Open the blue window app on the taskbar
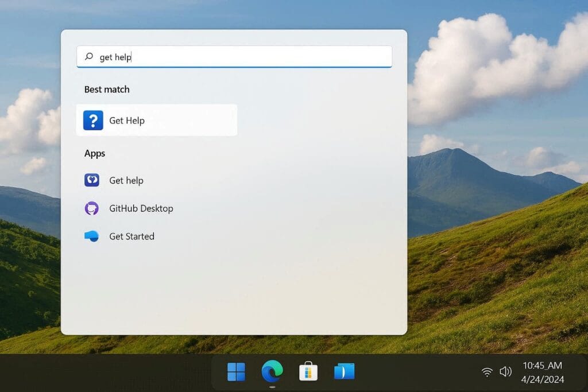 click(345, 372)
